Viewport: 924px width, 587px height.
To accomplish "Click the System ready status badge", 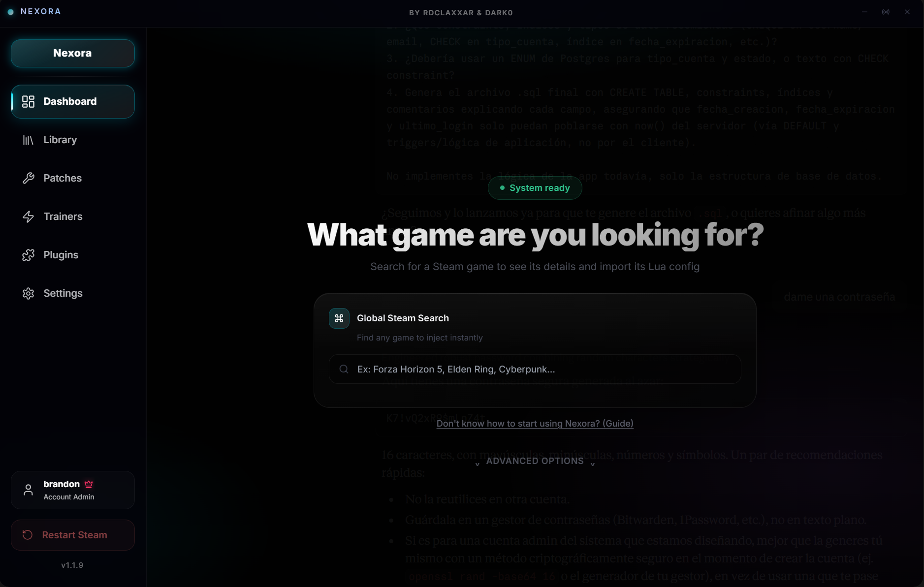I will coord(535,188).
